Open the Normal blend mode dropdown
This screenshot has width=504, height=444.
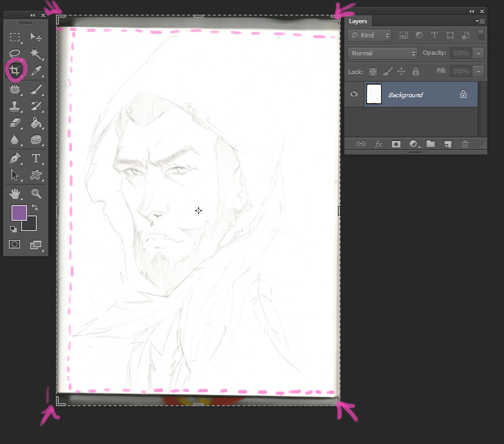382,53
